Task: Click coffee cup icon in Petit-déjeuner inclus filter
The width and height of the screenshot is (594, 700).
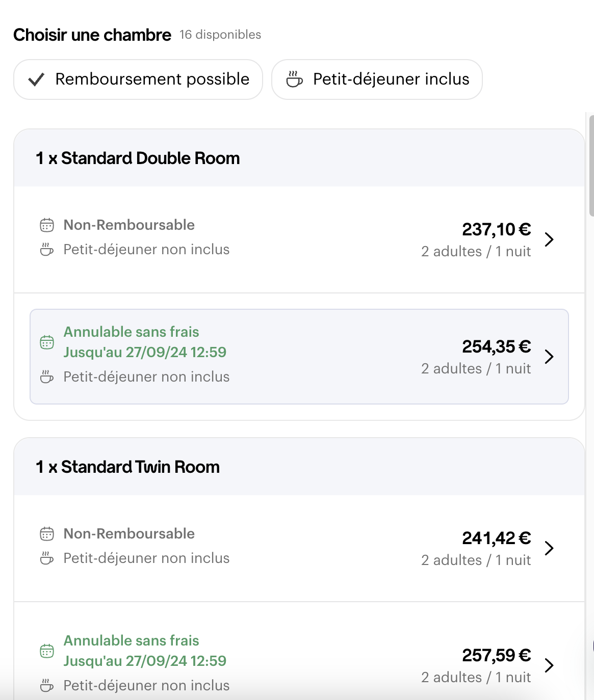Action: coord(294,79)
